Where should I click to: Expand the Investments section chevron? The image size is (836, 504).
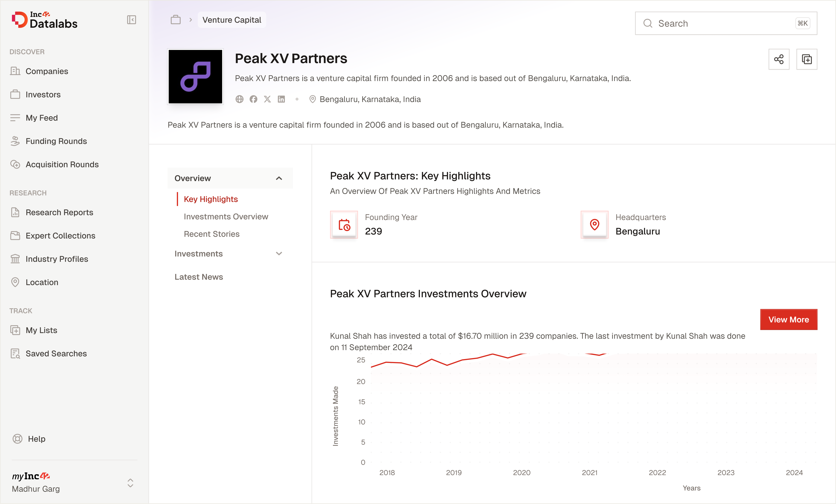(279, 254)
